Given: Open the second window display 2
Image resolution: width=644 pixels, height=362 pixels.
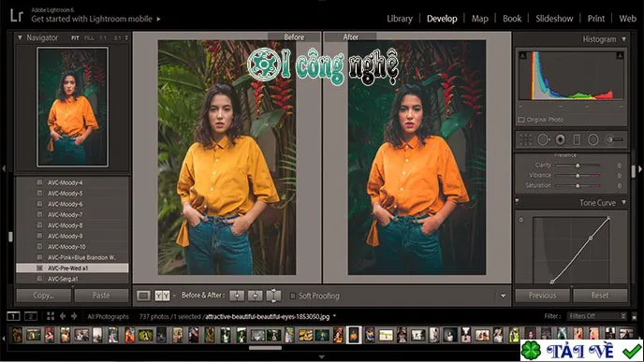Looking at the screenshot, I should tap(31, 316).
